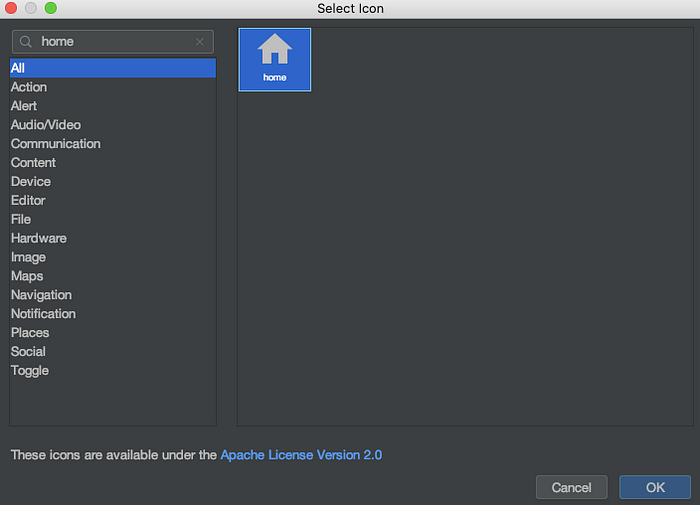Viewport: 700px width, 505px height.
Task: Confirm selection with OK button
Action: click(655, 487)
